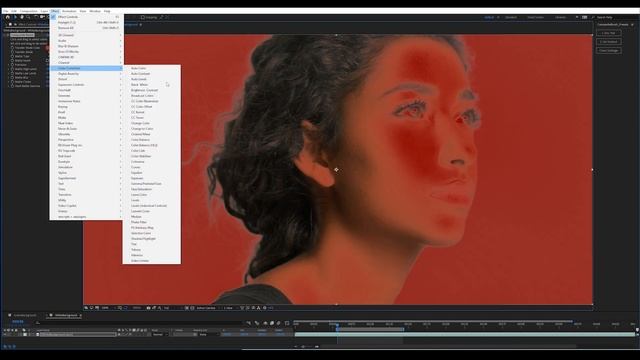Image resolution: width=640 pixels, height=360 pixels.
Task: Click the timeline playhead marker
Action: coord(337,325)
